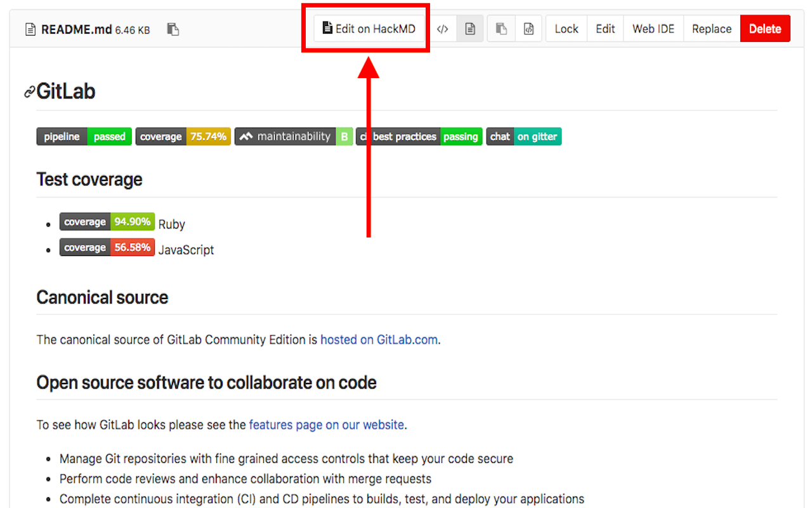Click the JavaScript label text
812x508 pixels.
[186, 250]
